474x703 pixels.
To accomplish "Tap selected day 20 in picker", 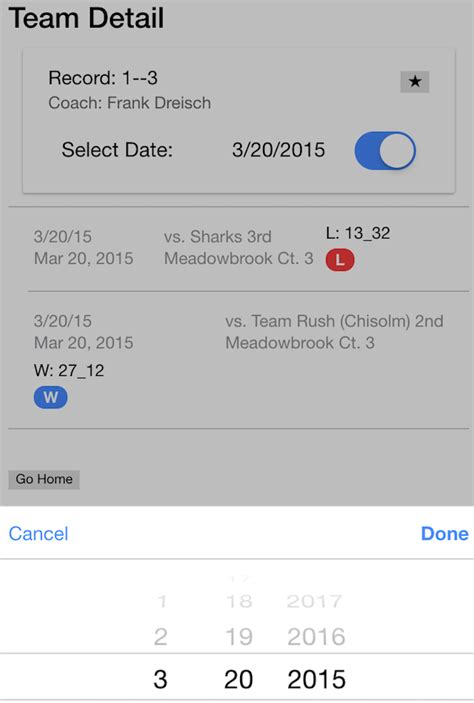I will click(x=239, y=679).
